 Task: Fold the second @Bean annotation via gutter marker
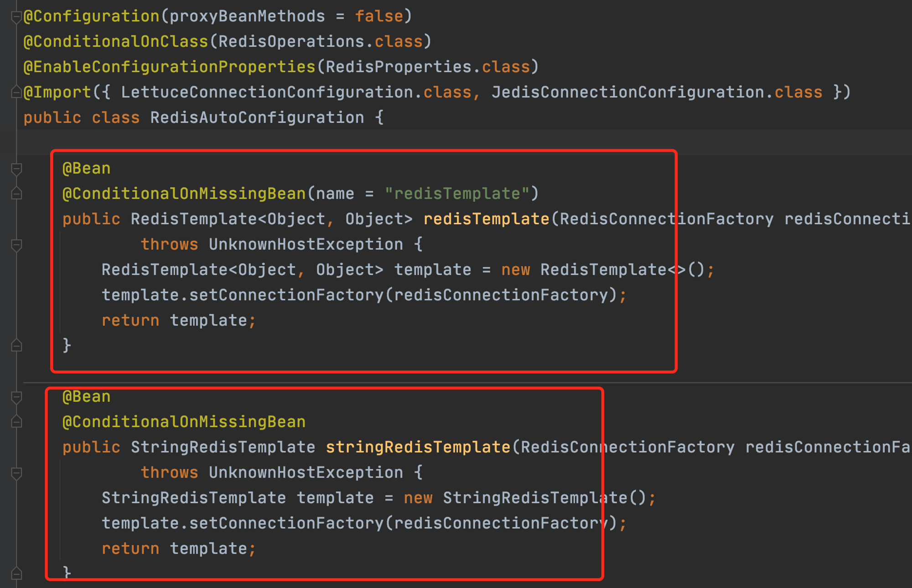pyautogui.click(x=16, y=397)
